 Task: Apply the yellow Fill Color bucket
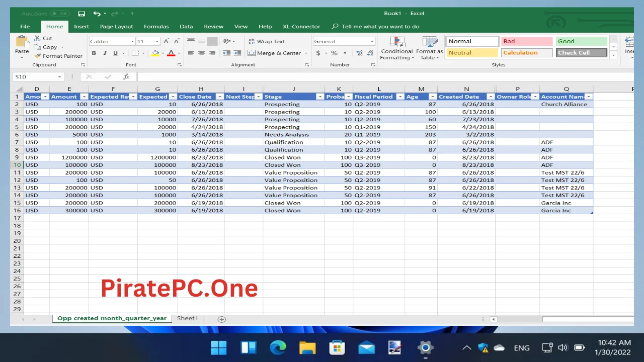(x=155, y=53)
